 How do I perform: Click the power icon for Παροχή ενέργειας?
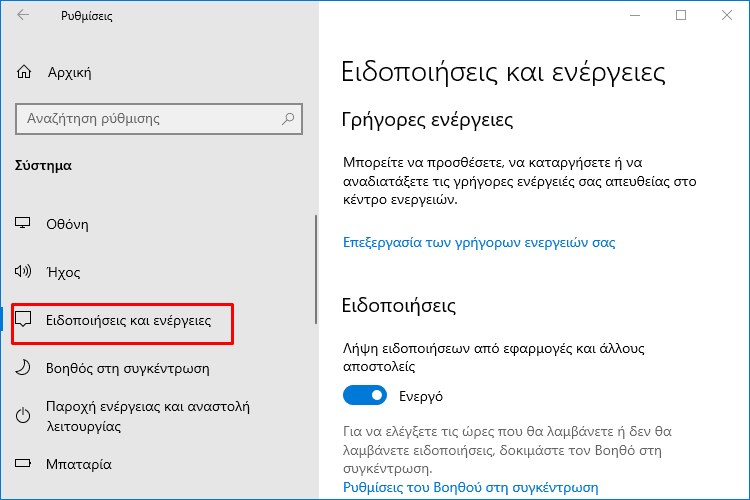tap(23, 415)
